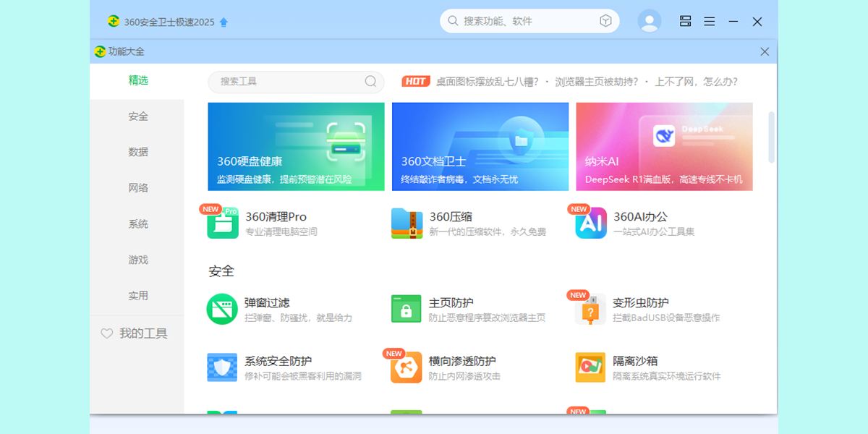Click the 360硬盘健康 banner card
Viewport: 868px width, 434px height.
[x=296, y=147]
